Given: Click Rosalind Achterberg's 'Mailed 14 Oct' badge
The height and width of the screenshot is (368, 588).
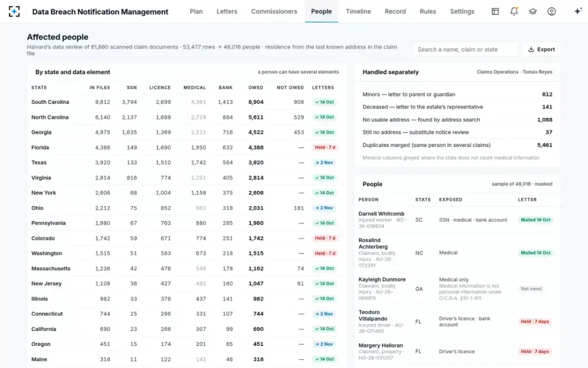Looking at the screenshot, I should 536,253.
